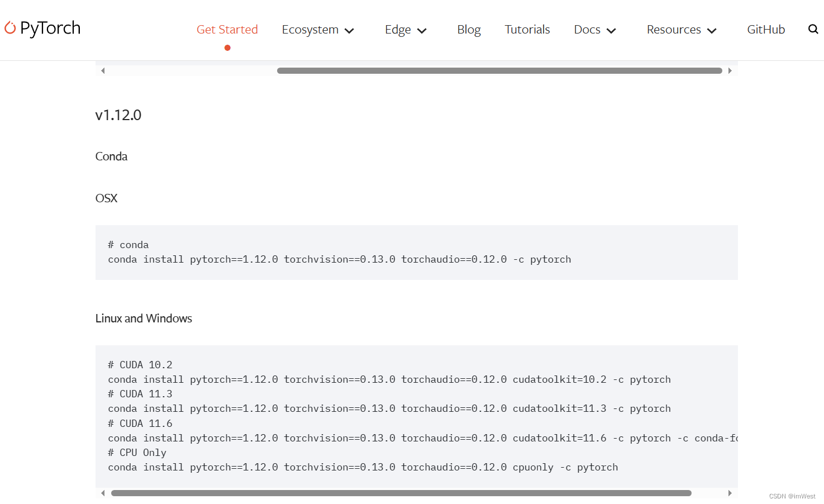The width and height of the screenshot is (824, 504).
Task: Expand the Ecosystem dropdown menu
Action: 318,30
